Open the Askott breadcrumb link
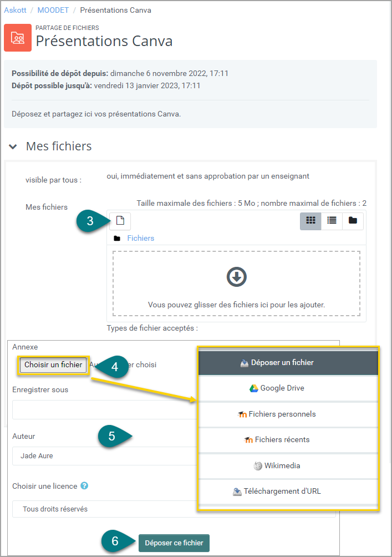 click(16, 11)
